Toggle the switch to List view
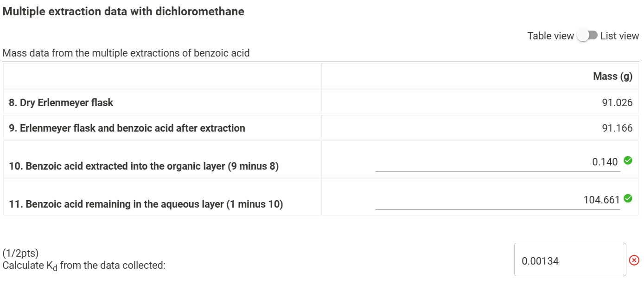The width and height of the screenshot is (644, 291). point(587,35)
